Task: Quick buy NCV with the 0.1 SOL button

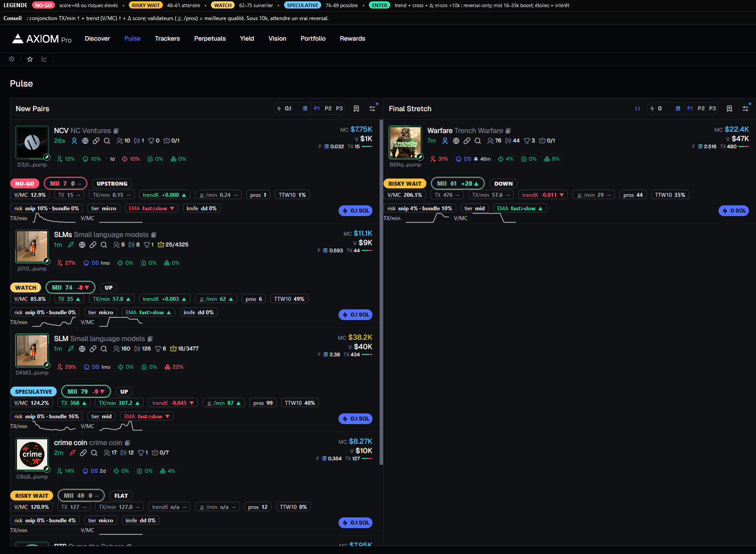Action: (355, 210)
